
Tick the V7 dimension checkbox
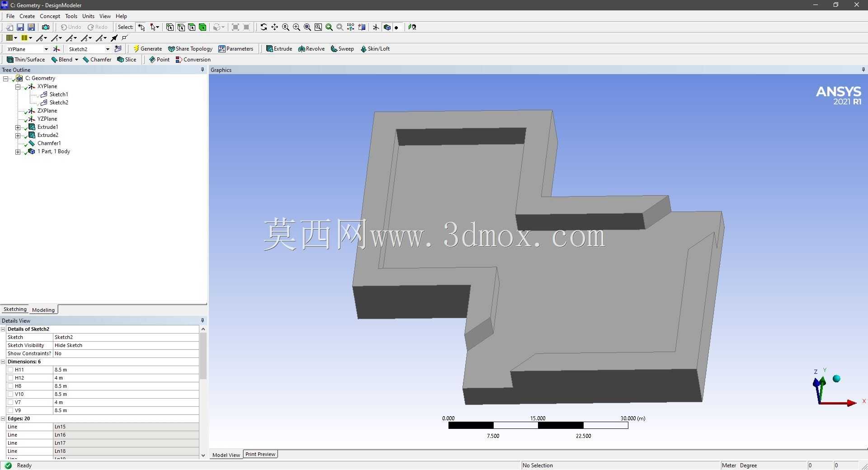click(10, 402)
